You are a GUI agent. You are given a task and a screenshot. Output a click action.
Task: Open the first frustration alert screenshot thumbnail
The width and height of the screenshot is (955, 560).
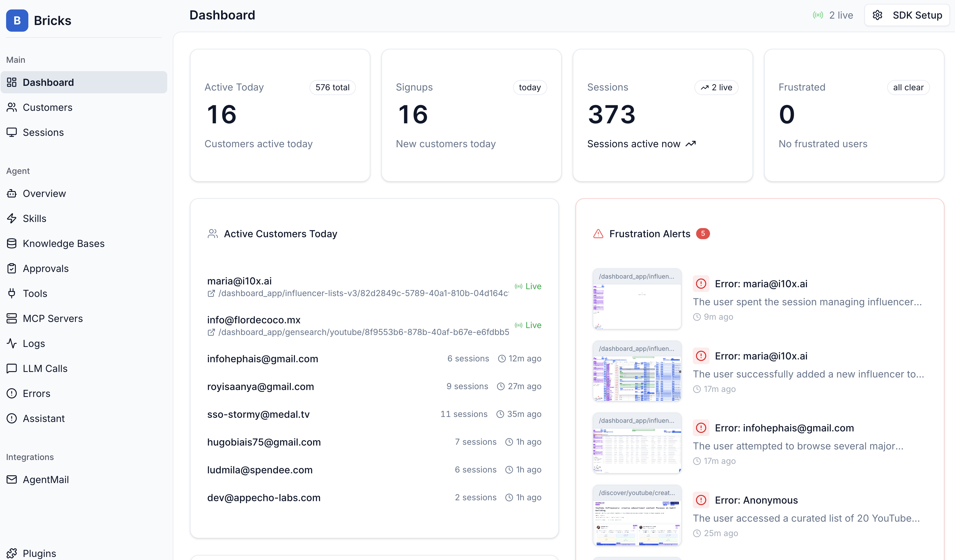tap(637, 299)
